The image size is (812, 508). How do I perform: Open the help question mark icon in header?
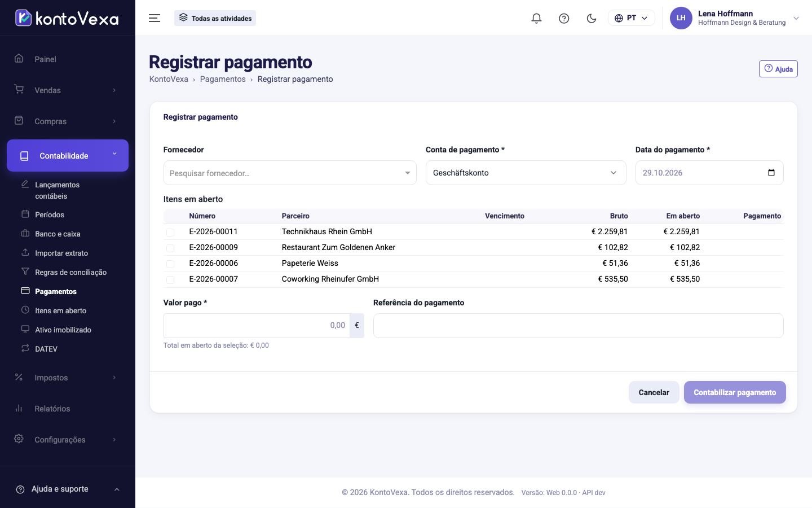pyautogui.click(x=564, y=18)
